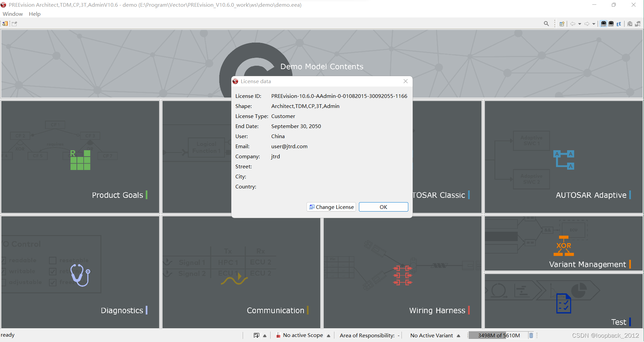The width and height of the screenshot is (644, 342).
Task: Open the forward history dropdown arrow
Action: pos(594,24)
